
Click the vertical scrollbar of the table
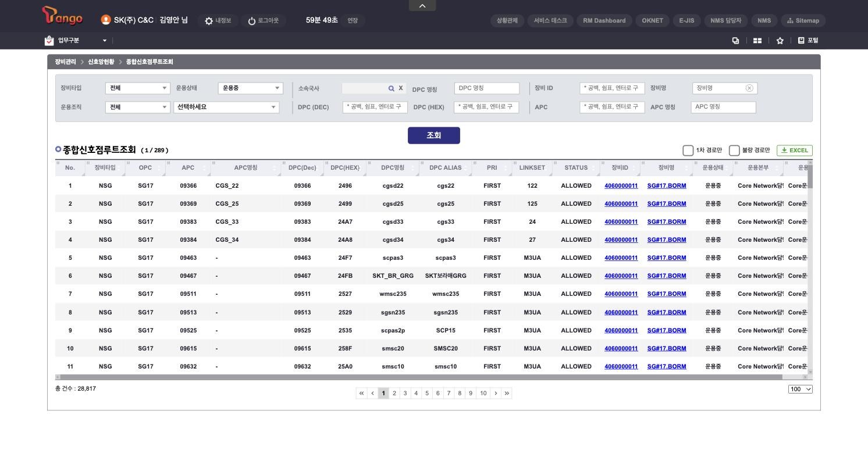[810, 176]
